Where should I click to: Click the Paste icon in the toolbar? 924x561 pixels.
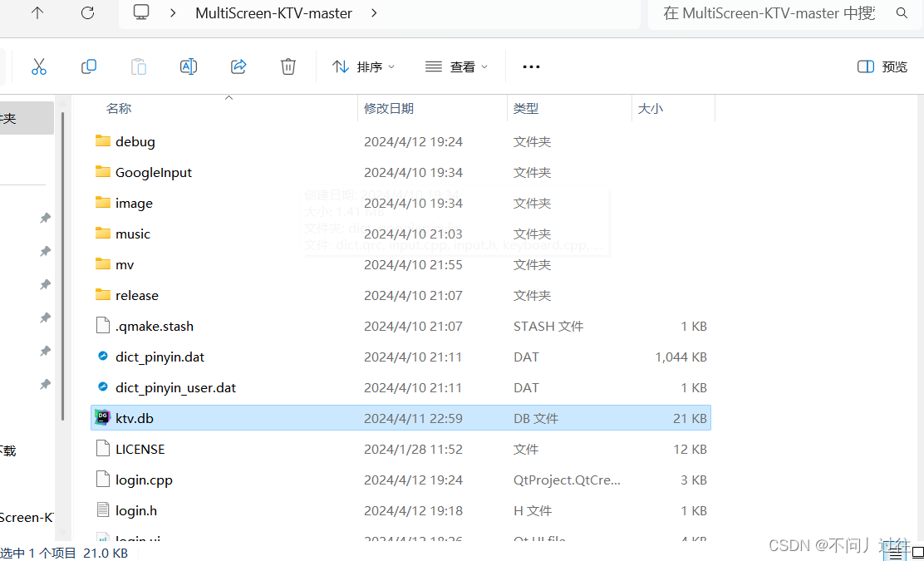[x=139, y=66]
